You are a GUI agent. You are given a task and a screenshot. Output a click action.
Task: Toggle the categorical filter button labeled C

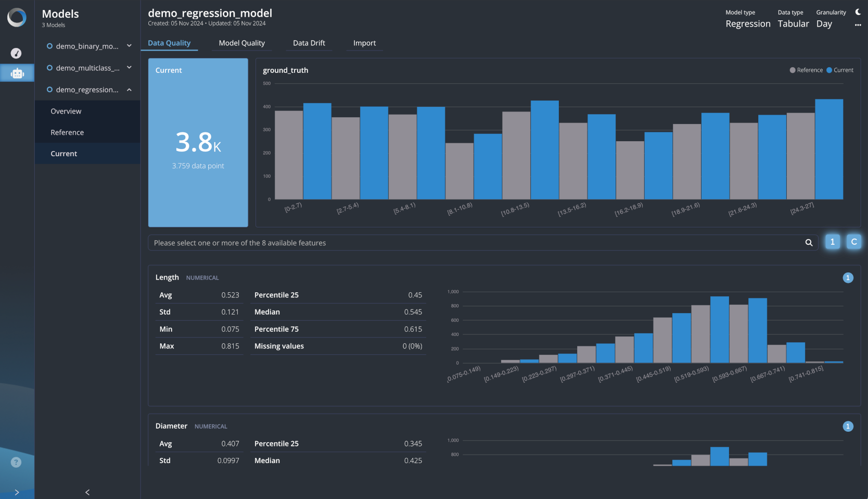[854, 242]
